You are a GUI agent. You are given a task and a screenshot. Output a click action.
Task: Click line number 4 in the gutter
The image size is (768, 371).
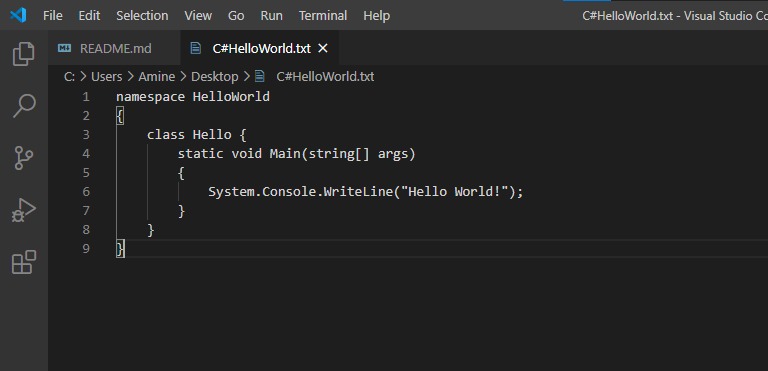86,153
